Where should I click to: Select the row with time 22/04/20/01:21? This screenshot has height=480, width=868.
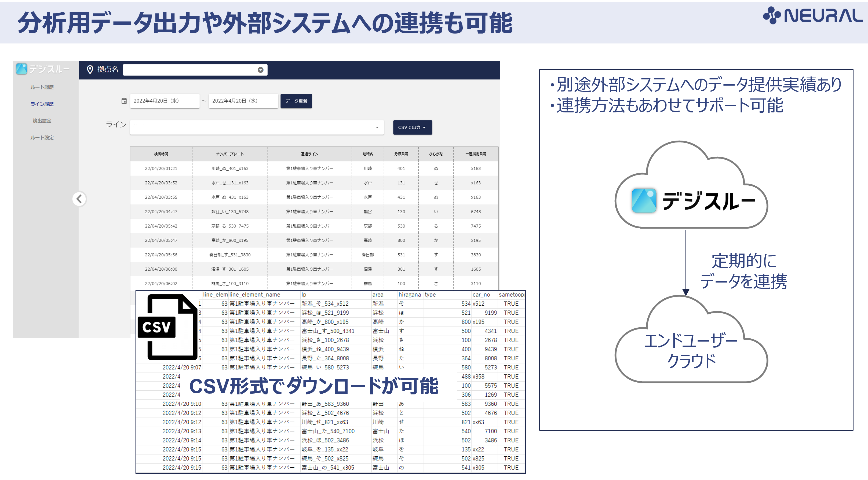click(314, 168)
